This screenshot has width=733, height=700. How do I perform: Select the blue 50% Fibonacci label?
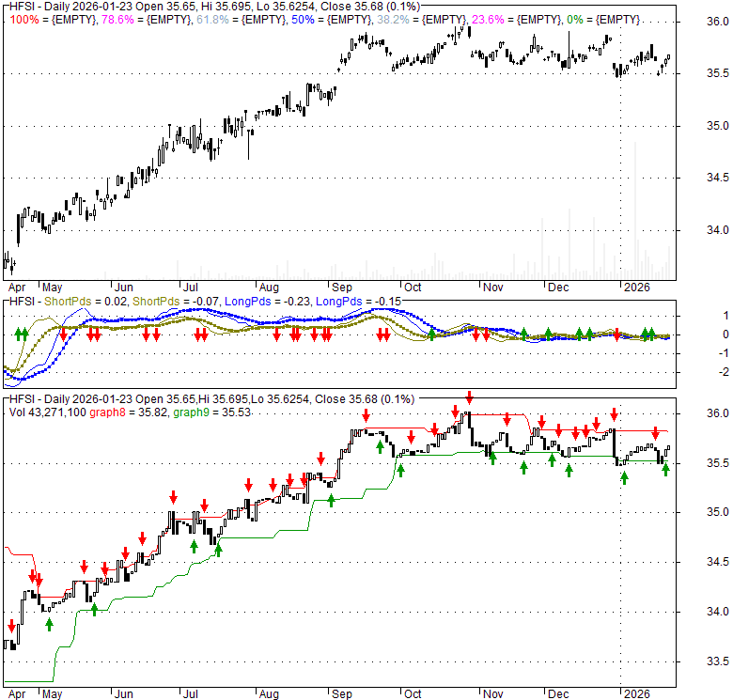[x=303, y=20]
